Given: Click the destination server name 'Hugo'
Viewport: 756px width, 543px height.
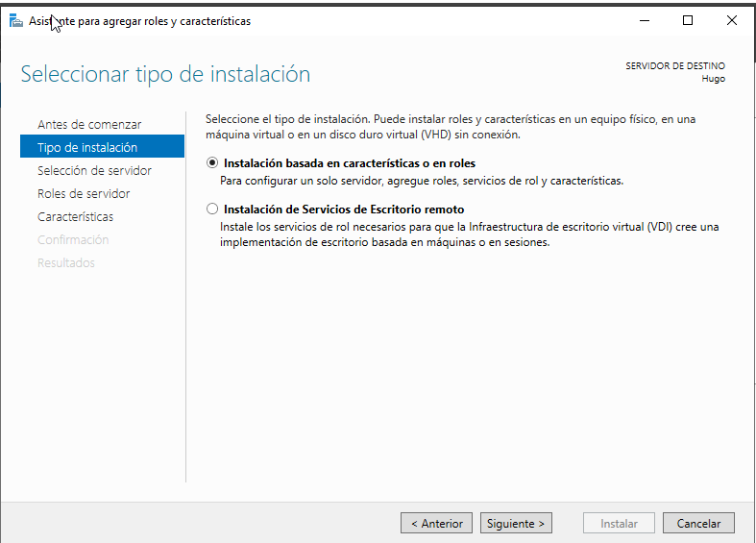Looking at the screenshot, I should pyautogui.click(x=713, y=79).
